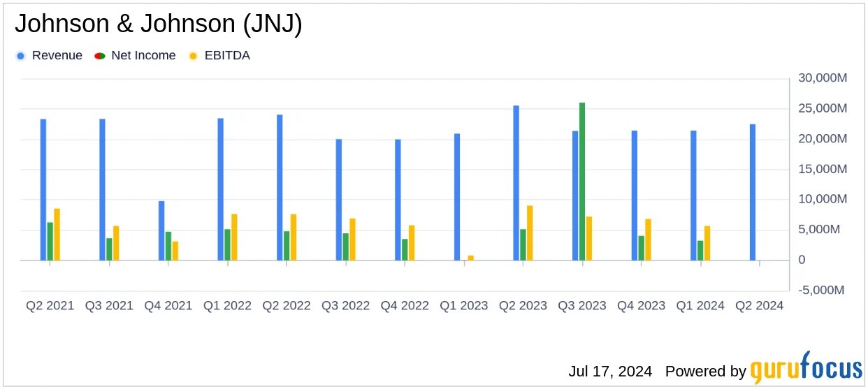Click the Q2 2024 axis label

pyautogui.click(x=759, y=306)
